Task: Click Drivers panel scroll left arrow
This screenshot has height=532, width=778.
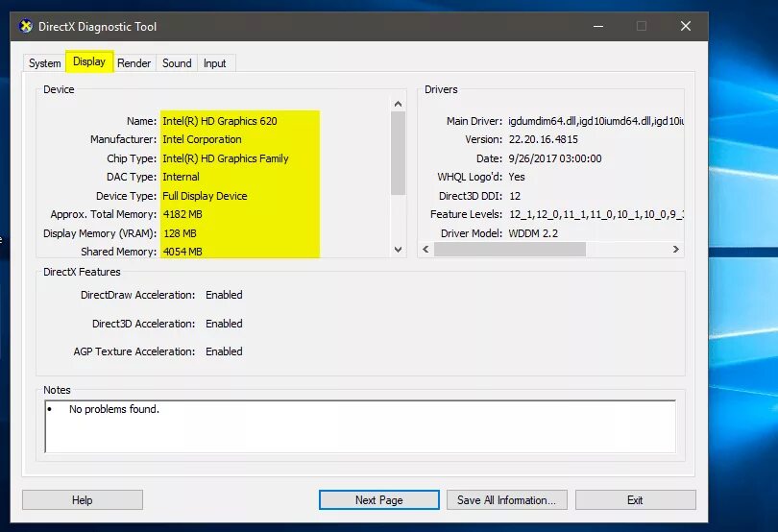Action: click(425, 249)
